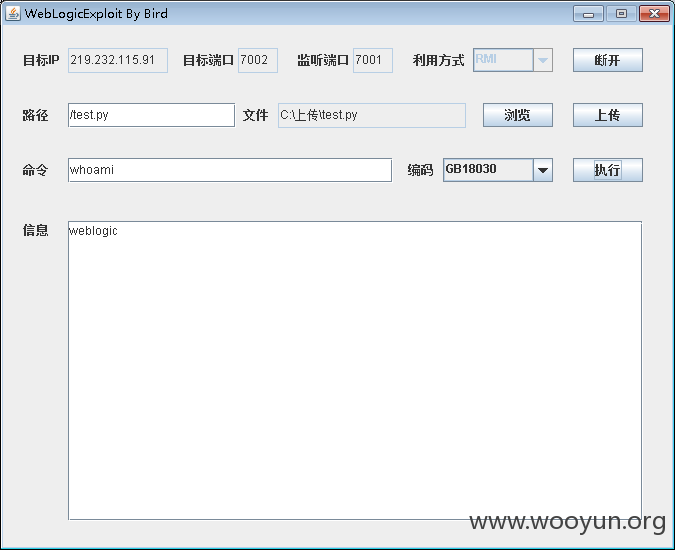Click the Java icon in the title bar
675x550 pixels.
(x=13, y=14)
